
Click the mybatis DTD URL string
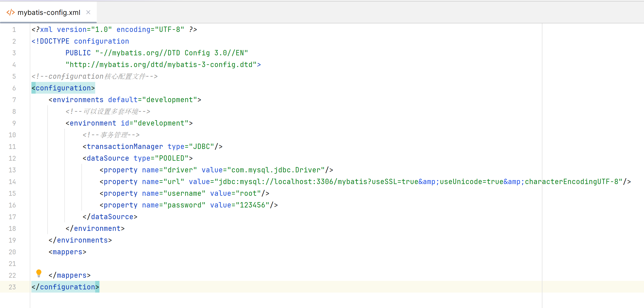[x=161, y=65]
